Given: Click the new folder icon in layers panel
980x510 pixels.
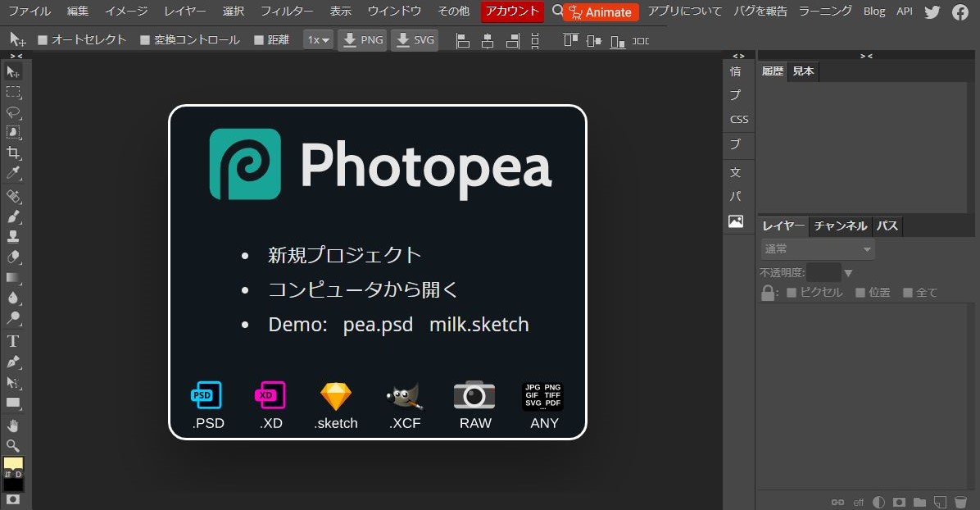Looking at the screenshot, I should (919, 502).
